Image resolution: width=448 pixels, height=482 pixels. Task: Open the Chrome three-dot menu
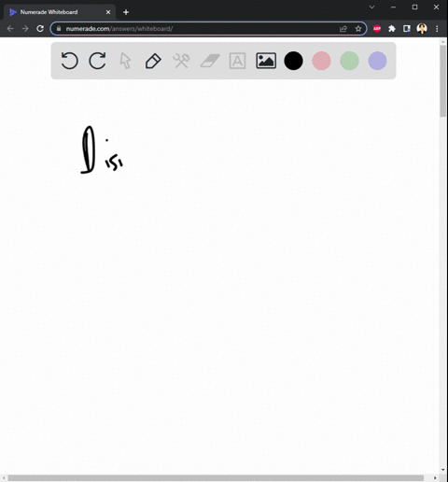click(x=437, y=29)
